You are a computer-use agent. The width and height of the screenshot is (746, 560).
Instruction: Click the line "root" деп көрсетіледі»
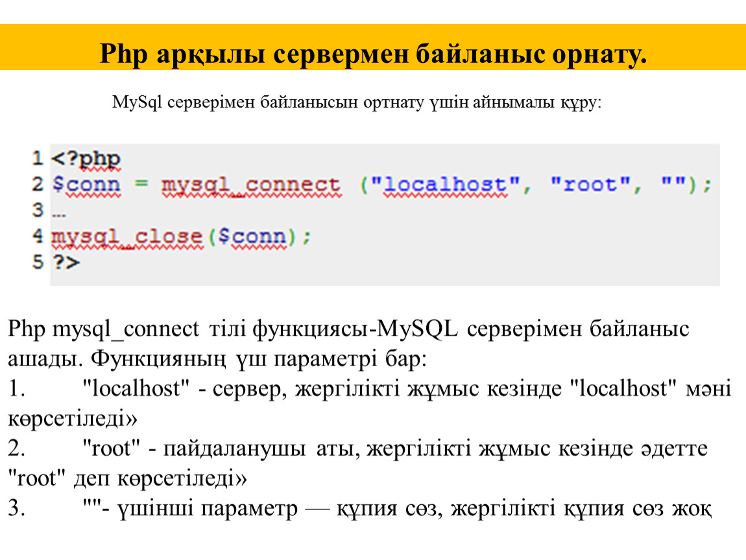click(127, 479)
